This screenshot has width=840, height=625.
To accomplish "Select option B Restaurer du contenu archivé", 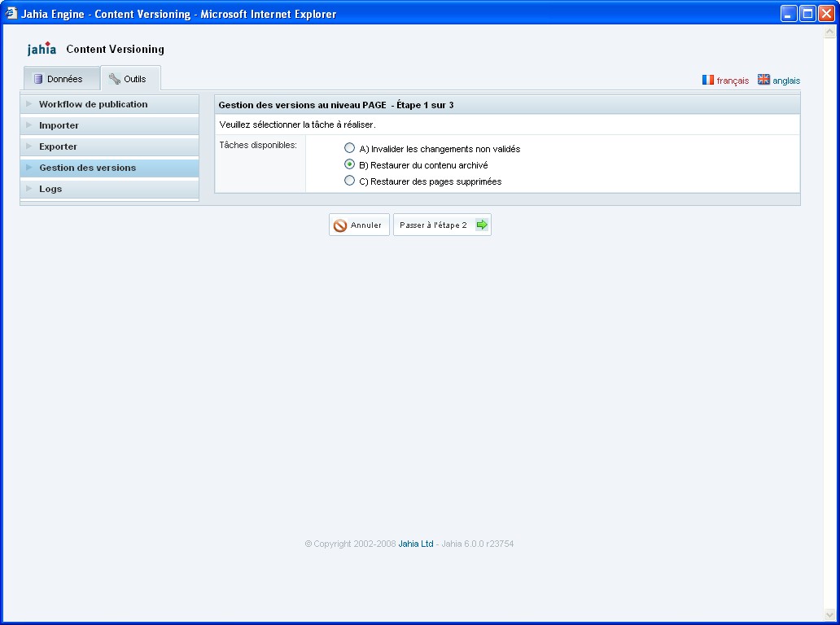I will (x=349, y=164).
